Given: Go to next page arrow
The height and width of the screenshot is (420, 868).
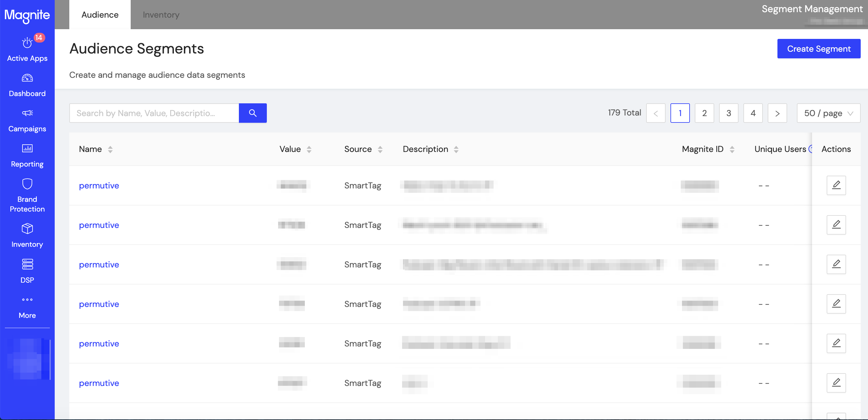Looking at the screenshot, I should [777, 113].
